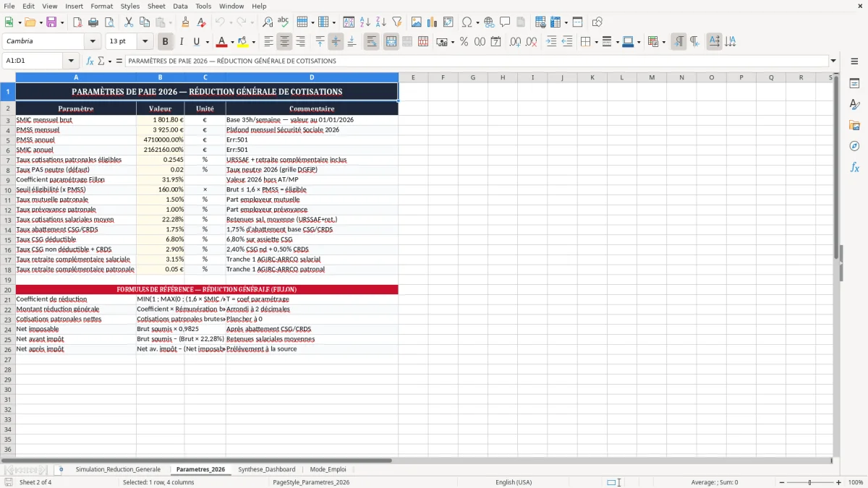The image size is (868, 488).
Task: Open the Font Name Cambria dropdown
Action: 94,42
